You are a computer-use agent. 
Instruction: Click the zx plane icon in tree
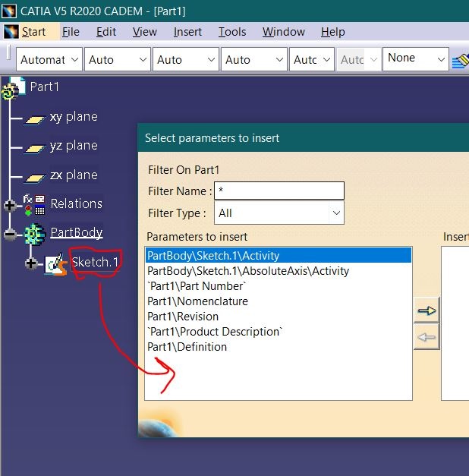point(35,178)
